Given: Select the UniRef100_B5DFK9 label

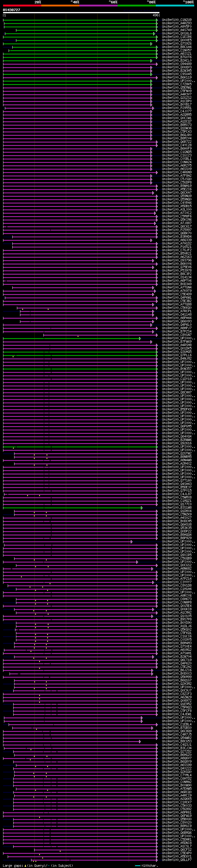Looking at the screenshot, I should [x=177, y=410].
